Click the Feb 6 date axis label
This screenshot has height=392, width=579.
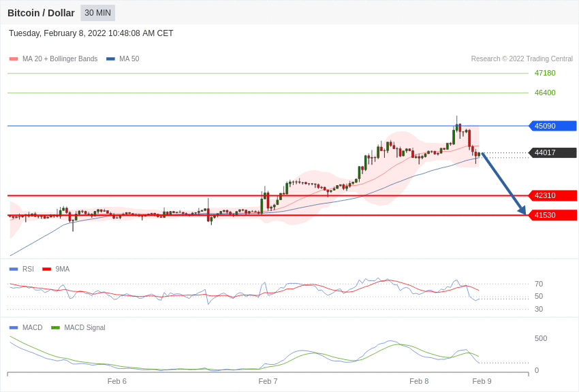coord(117,381)
